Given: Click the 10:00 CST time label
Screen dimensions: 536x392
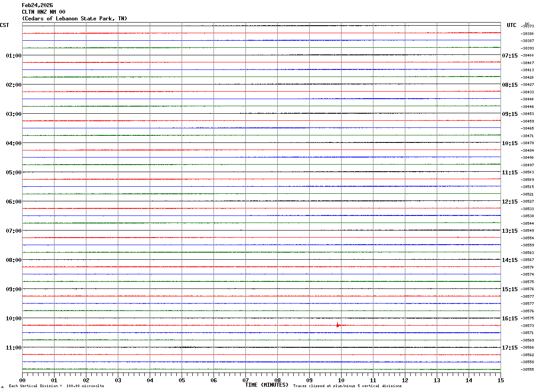Looking at the screenshot, I should (14, 318).
